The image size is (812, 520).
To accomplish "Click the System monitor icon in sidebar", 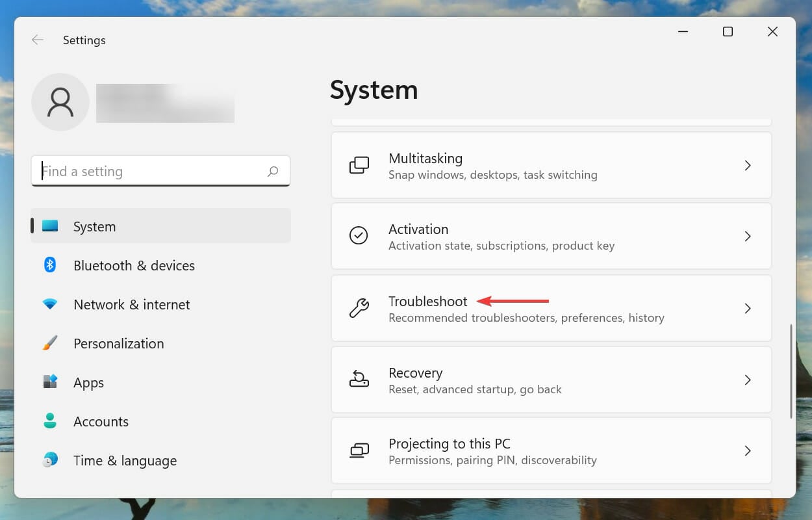I will click(50, 226).
